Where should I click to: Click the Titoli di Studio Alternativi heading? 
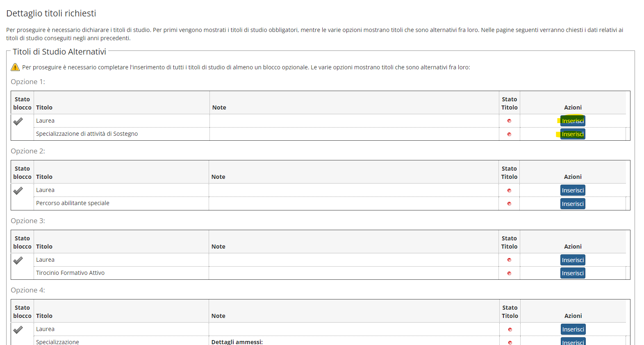(59, 52)
